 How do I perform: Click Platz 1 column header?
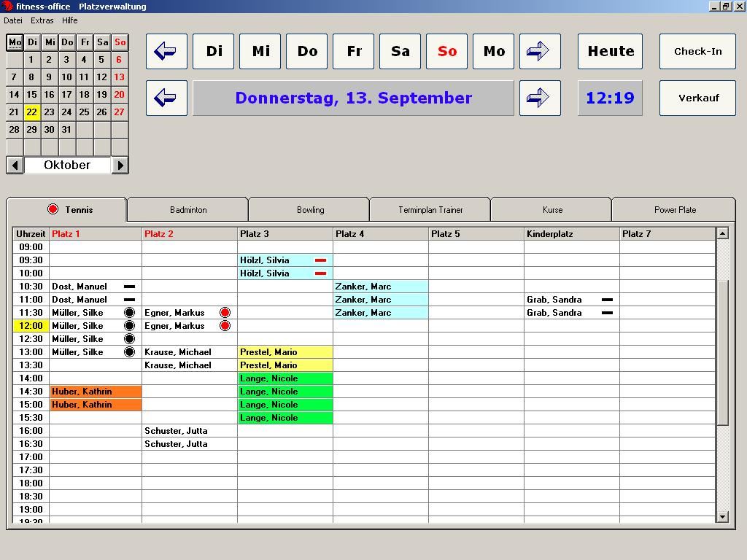[x=96, y=234]
